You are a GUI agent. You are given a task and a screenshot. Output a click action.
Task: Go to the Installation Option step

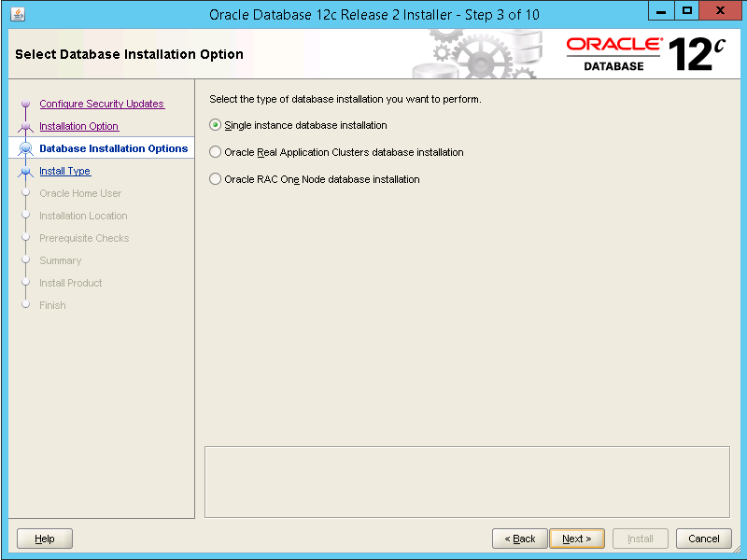[78, 126]
